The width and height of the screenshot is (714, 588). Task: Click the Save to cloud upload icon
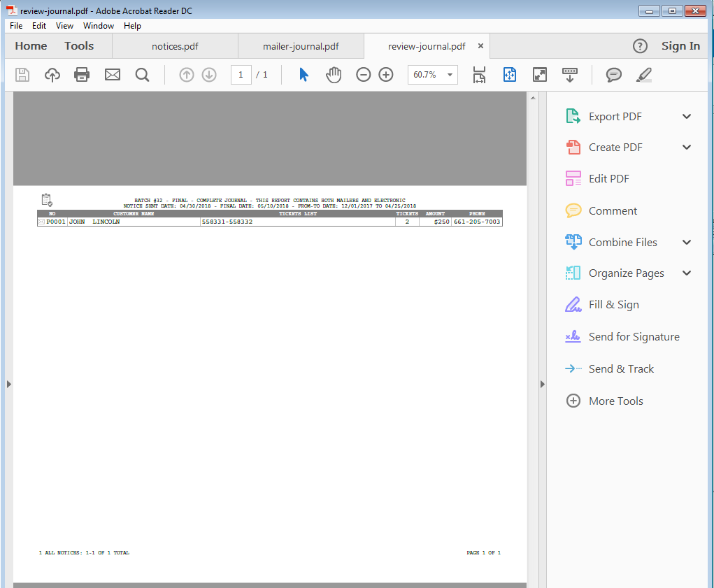(52, 75)
